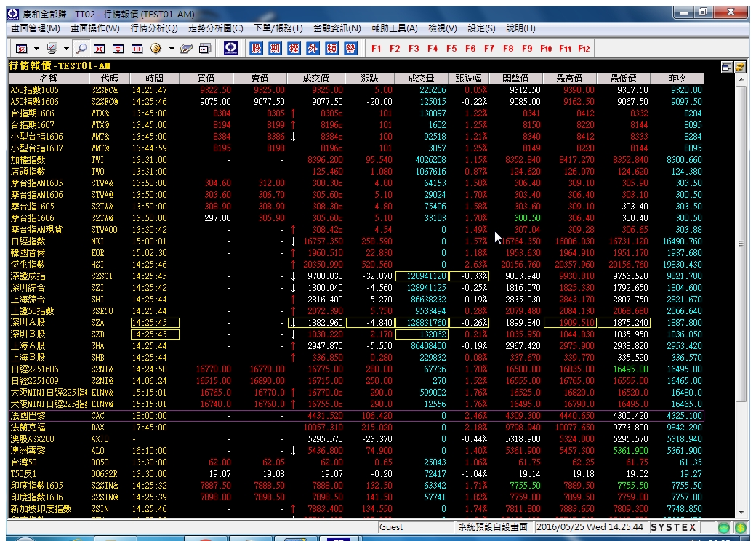Click the 勢 trend icon
Screen dimensions: 756x541
pyautogui.click(x=350, y=48)
